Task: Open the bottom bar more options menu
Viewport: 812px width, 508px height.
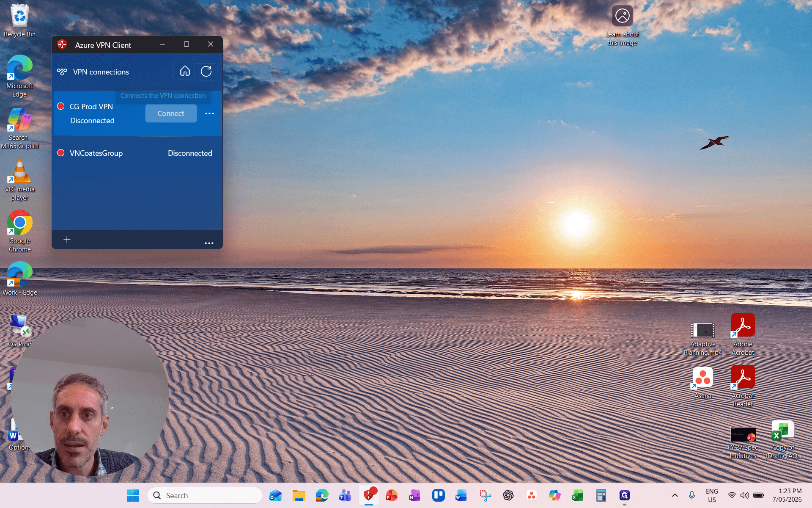Action: (x=209, y=243)
